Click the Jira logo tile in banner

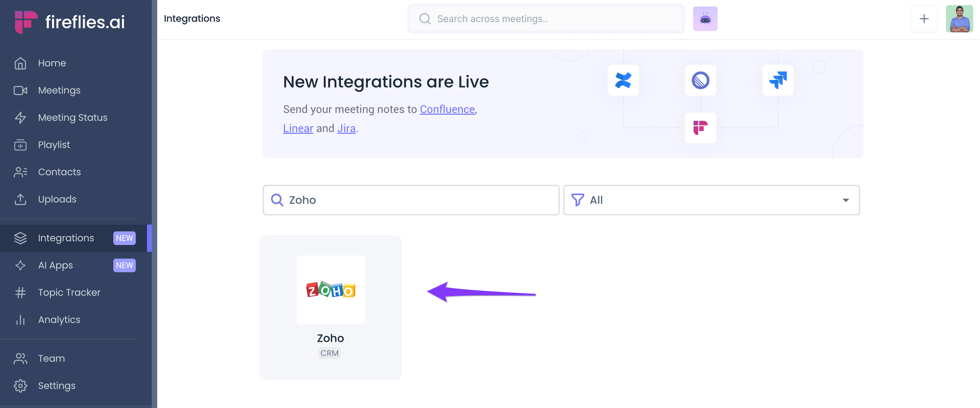778,80
